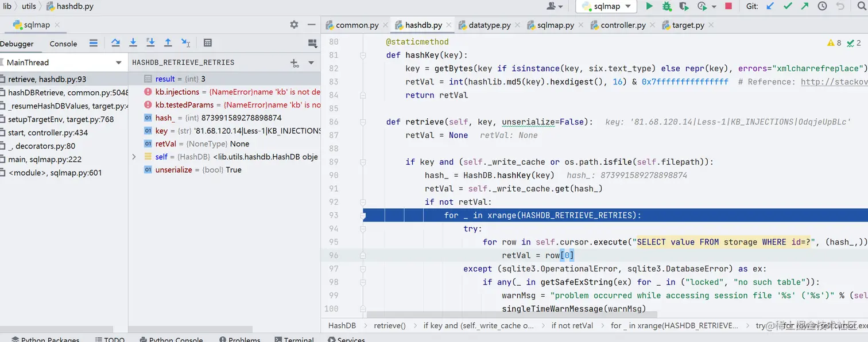868x342 pixels.
Task: Click Show Execution Point icon
Action: coord(94,43)
